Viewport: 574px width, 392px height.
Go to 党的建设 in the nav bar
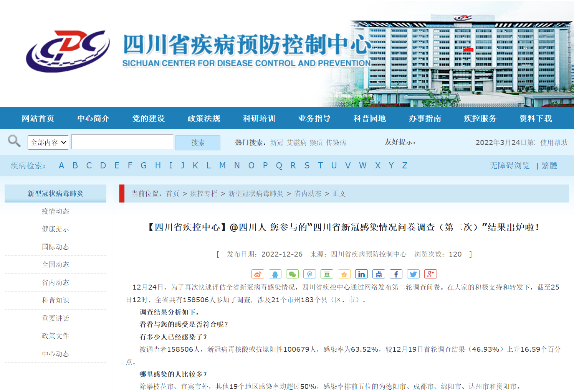click(149, 118)
